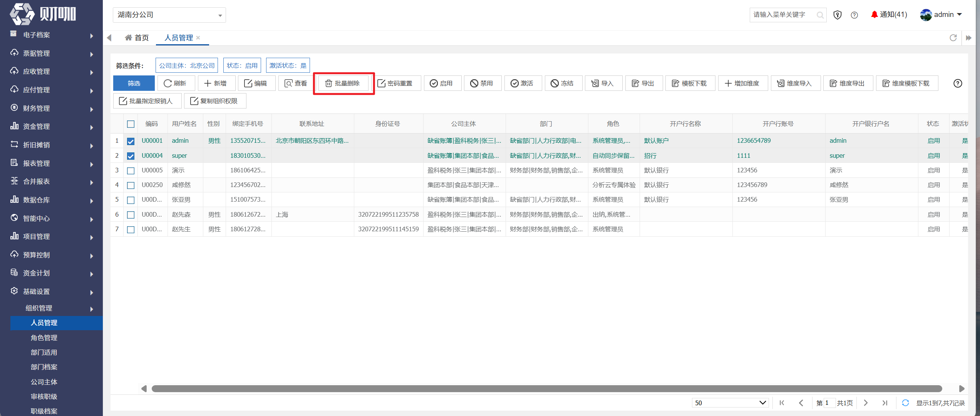Click the page reload icon beside tabs
Screen dimensions: 980x416
953,38
